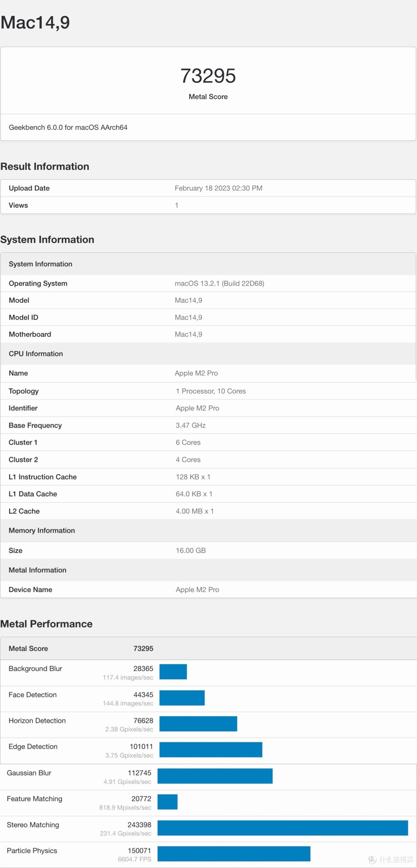Select the 16.00 GB memory size value
The image size is (417, 868).
tap(191, 550)
